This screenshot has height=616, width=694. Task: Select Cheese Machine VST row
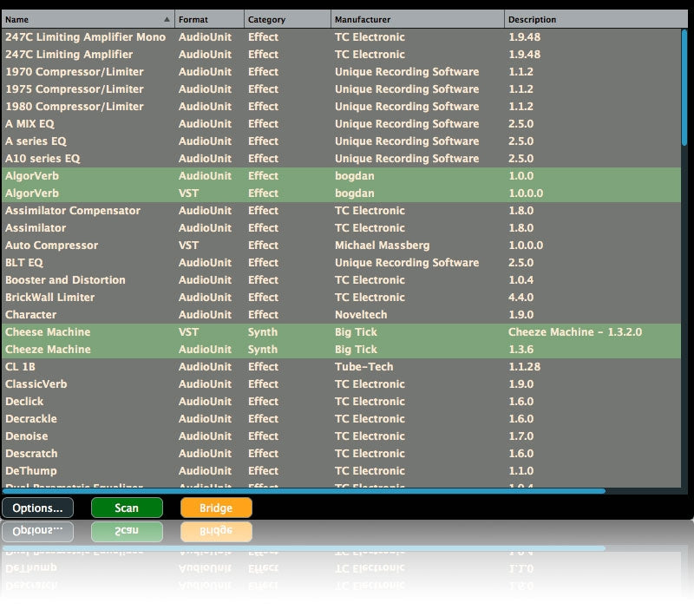(x=341, y=332)
